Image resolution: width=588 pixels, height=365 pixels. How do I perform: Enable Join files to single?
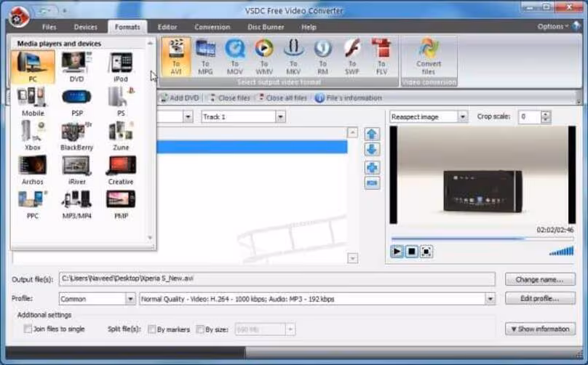click(28, 329)
